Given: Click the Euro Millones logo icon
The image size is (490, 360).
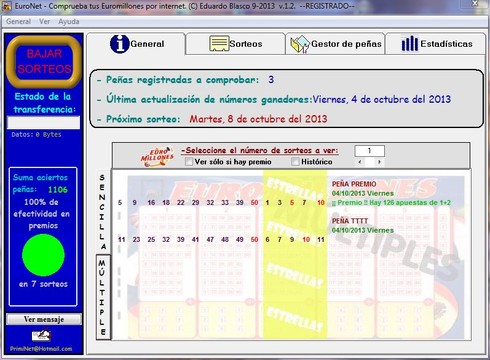Looking at the screenshot, I should click(157, 156).
